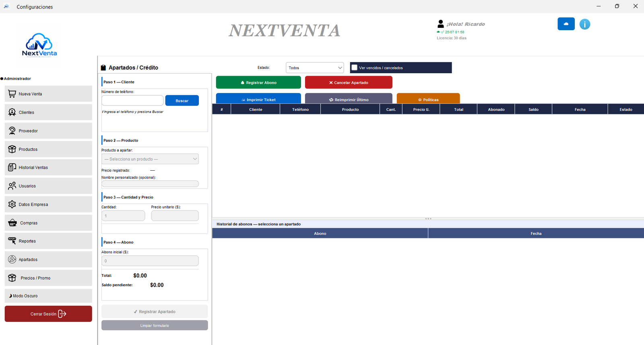Click the Reportes icon

[x=12, y=241]
